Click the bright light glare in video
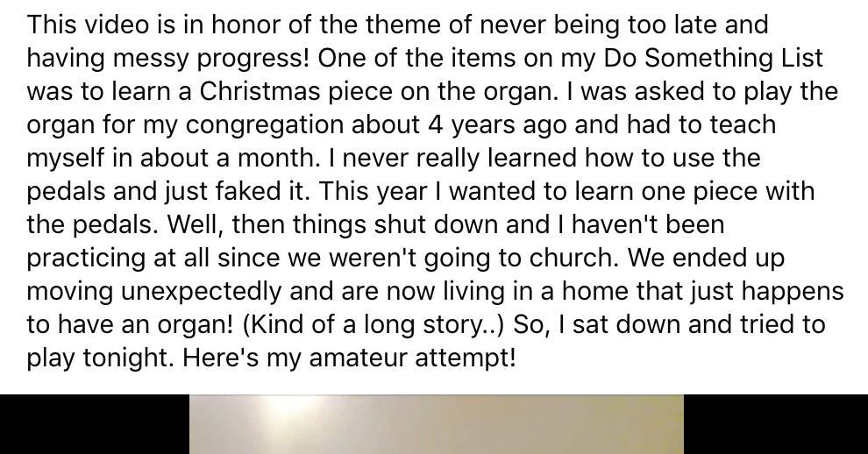The width and height of the screenshot is (868, 454). [281, 409]
